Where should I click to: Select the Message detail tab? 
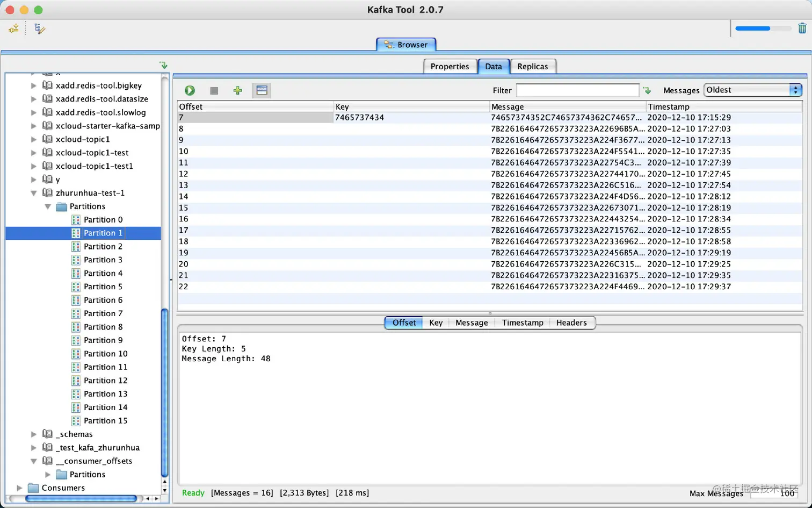tap(472, 323)
